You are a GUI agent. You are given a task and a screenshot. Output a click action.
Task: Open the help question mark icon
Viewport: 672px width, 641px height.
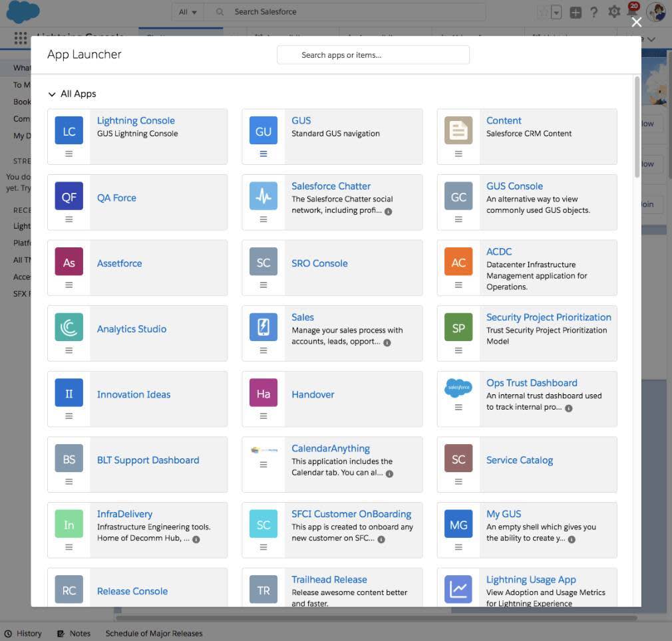593,13
